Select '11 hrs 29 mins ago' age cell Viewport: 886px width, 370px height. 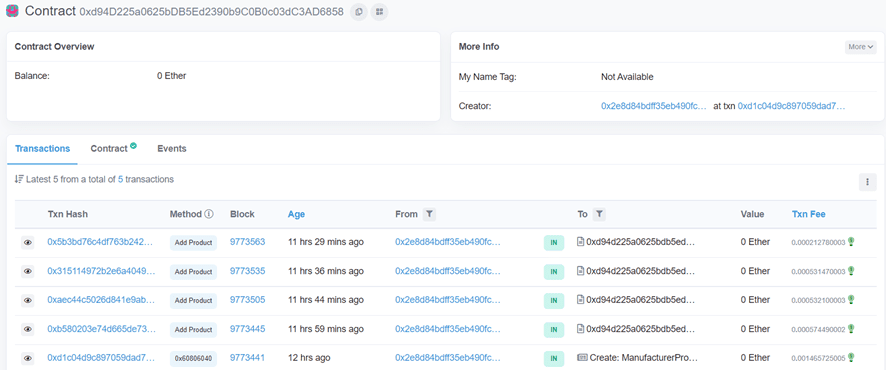point(326,242)
